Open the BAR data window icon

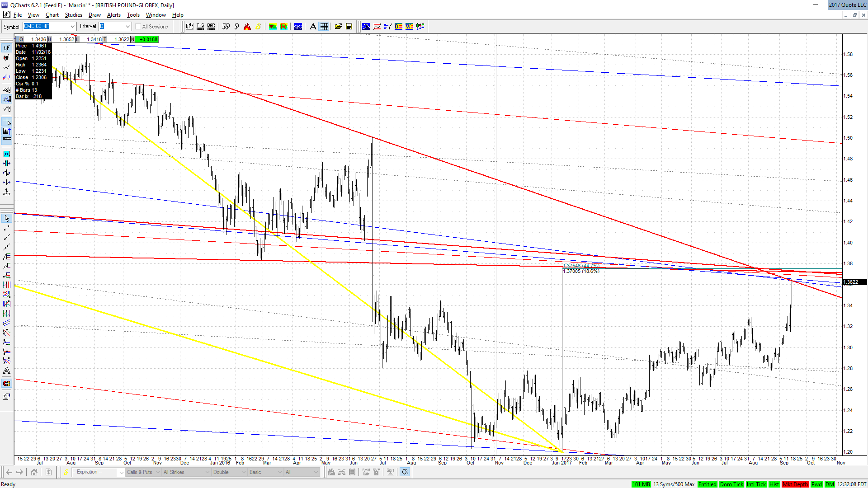211,27
